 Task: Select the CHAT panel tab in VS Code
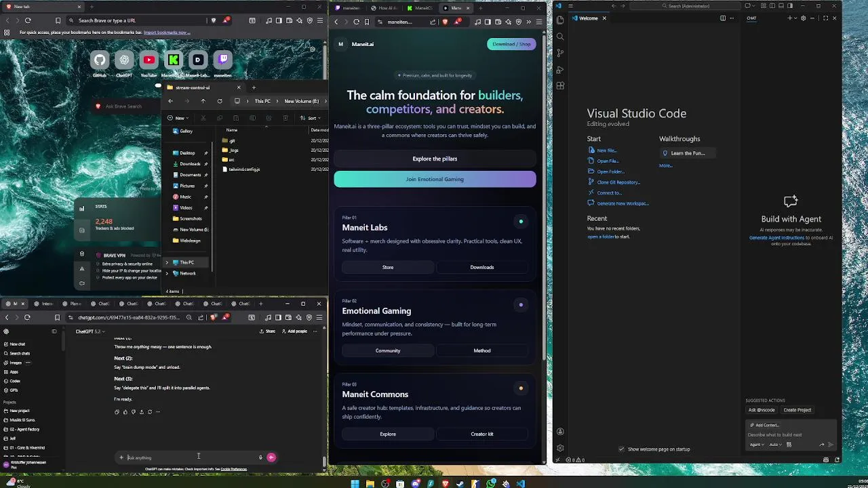click(751, 18)
